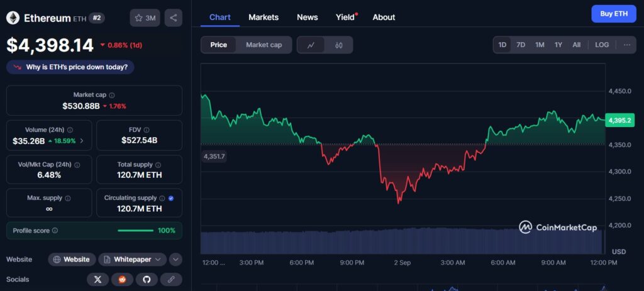Screen dimensions: 644x291
Task: Open the News tab
Action: 307,17
